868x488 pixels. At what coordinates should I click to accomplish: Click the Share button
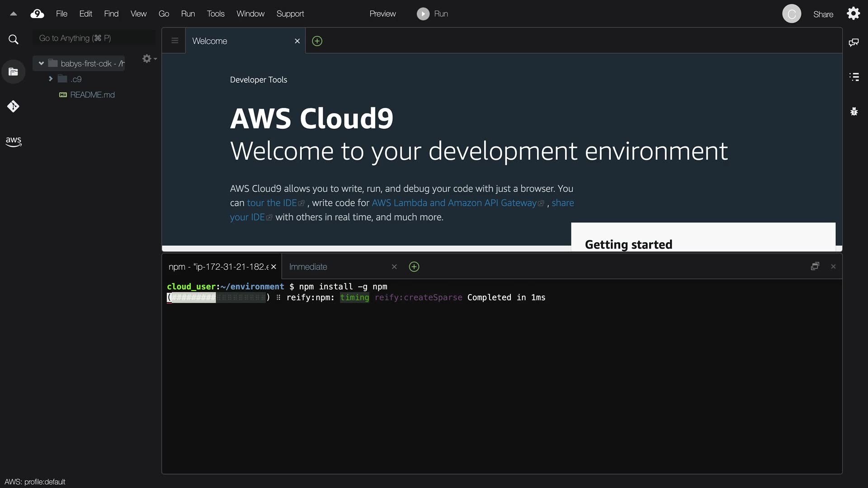click(823, 14)
